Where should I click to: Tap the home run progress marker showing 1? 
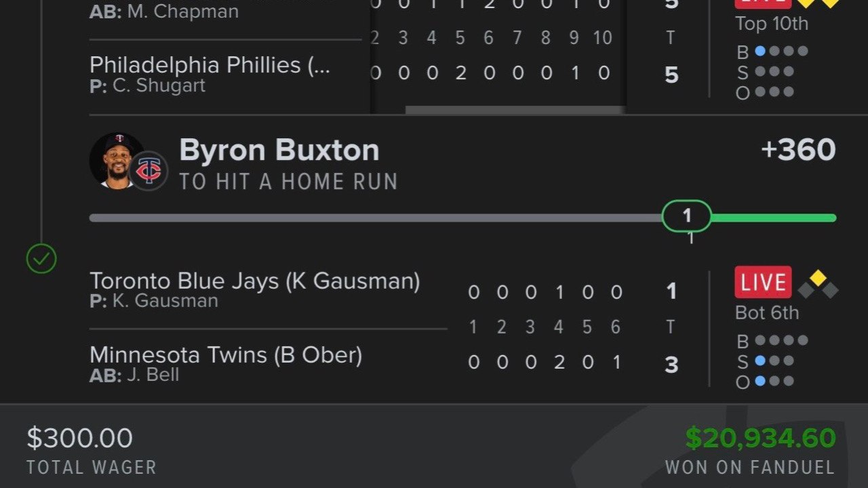[686, 216]
